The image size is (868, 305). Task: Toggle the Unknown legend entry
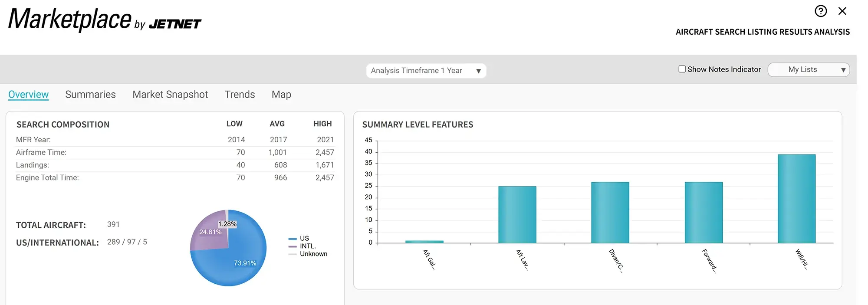pos(313,254)
